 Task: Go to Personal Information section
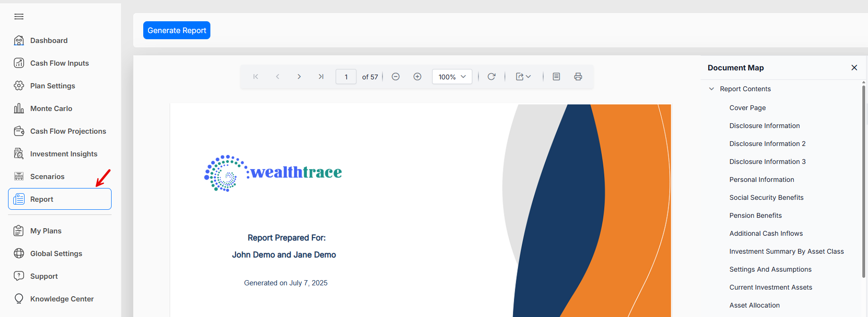(x=762, y=180)
